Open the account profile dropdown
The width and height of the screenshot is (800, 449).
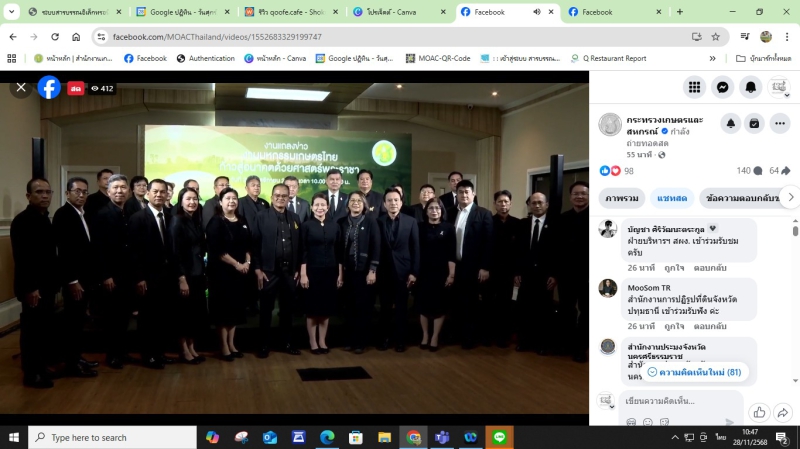pyautogui.click(x=778, y=87)
